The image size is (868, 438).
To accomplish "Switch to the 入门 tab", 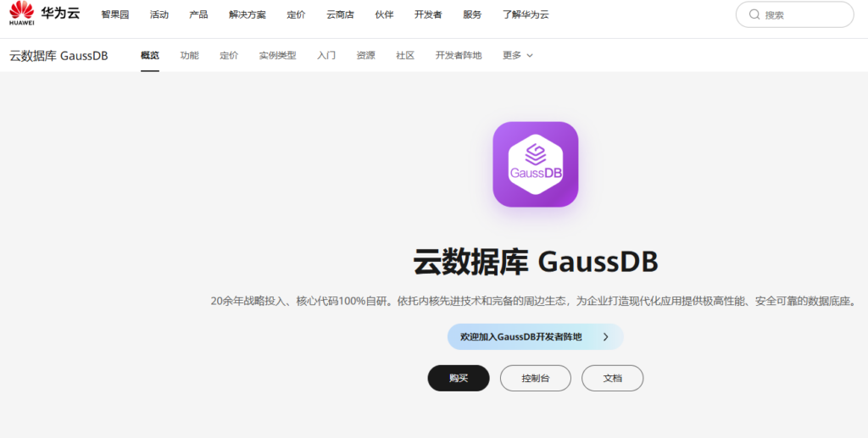I will [326, 55].
